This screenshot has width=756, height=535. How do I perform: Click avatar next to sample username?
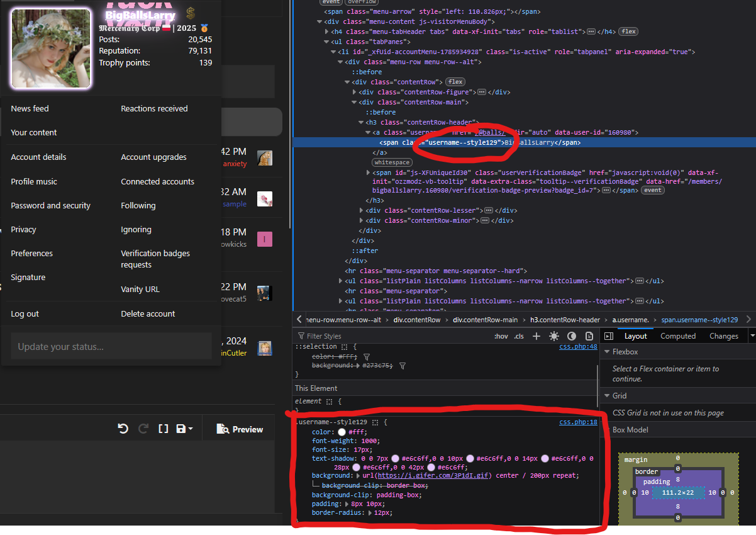pyautogui.click(x=265, y=199)
